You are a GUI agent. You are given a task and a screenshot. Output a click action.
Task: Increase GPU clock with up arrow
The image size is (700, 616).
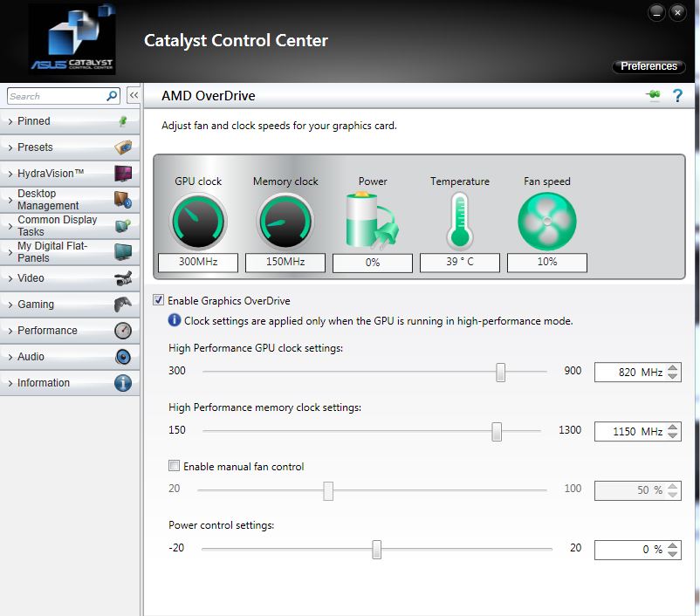(x=672, y=368)
